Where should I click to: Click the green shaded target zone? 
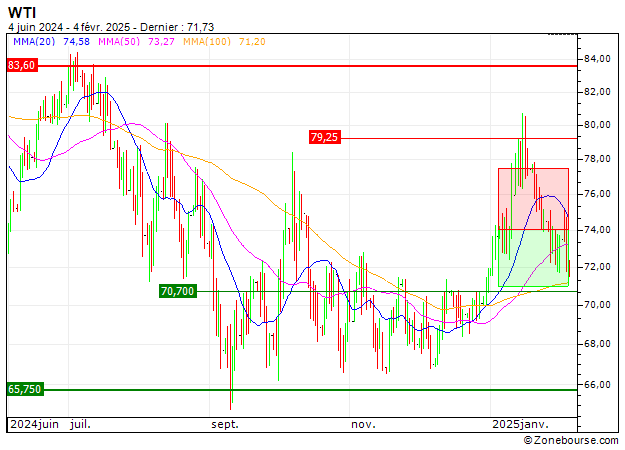(x=533, y=258)
